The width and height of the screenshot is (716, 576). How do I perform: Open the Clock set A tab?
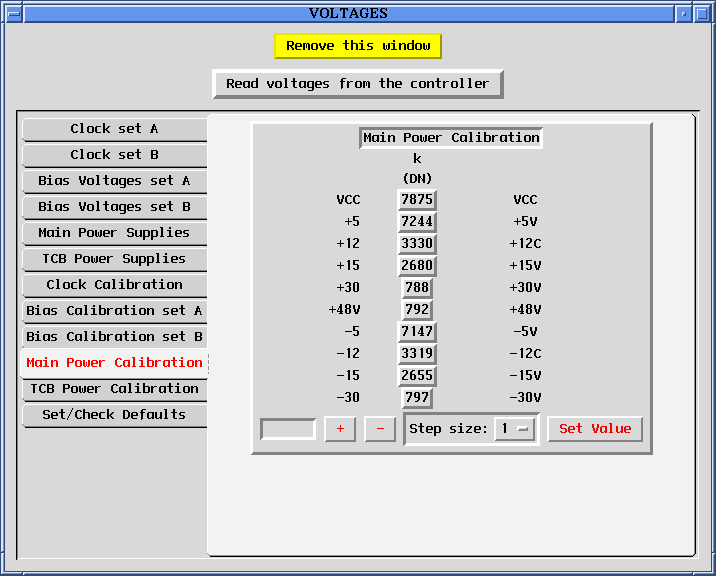[114, 129]
